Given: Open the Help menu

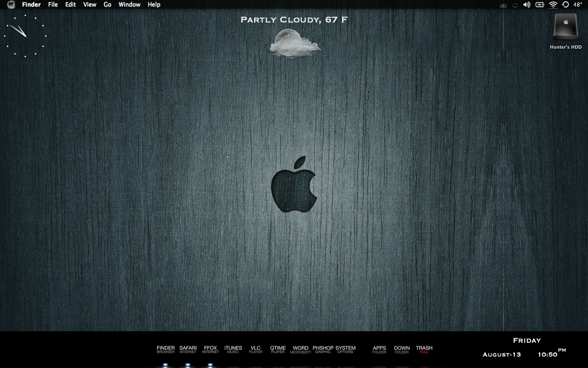Looking at the screenshot, I should [154, 4].
